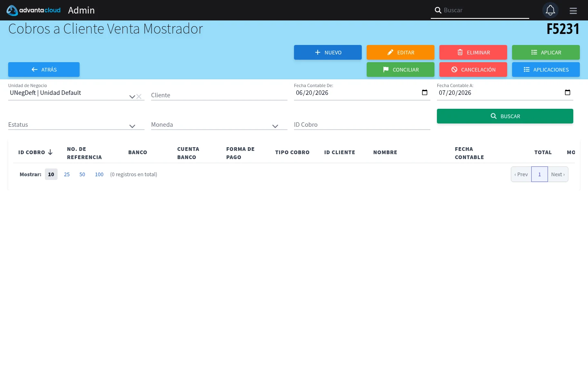
Task: Go back with ATRÁS button
Action: pyautogui.click(x=44, y=70)
